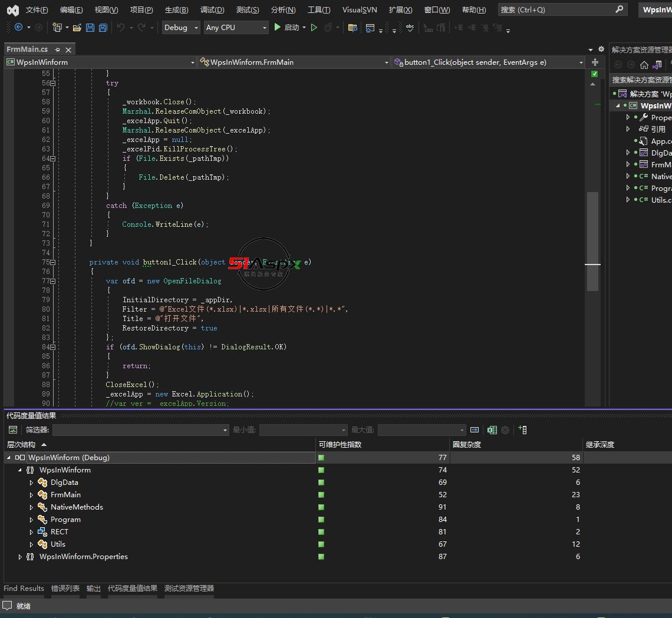This screenshot has height=618, width=672.
Task: Switch views icon in Solution Explorer toolbar
Action: (657, 65)
